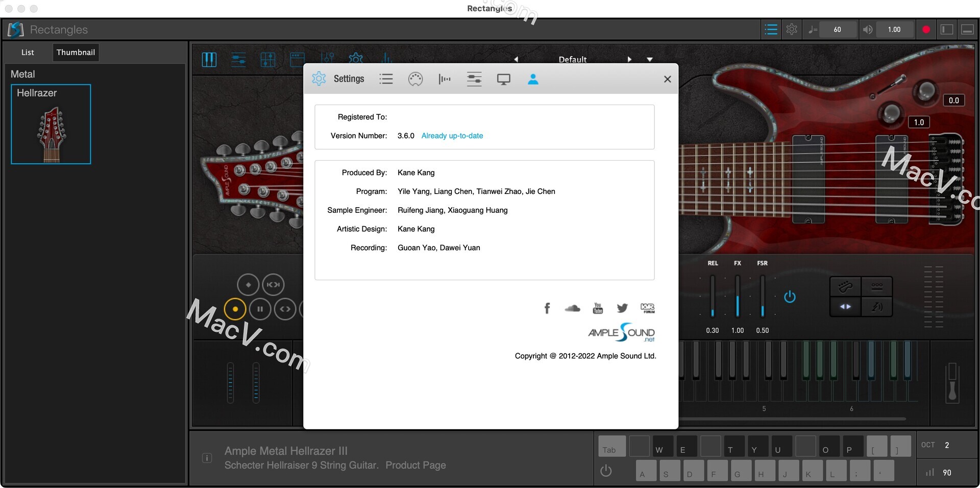Click the 1.0 knob value box
This screenshot has width=980, height=488.
pos(919,122)
